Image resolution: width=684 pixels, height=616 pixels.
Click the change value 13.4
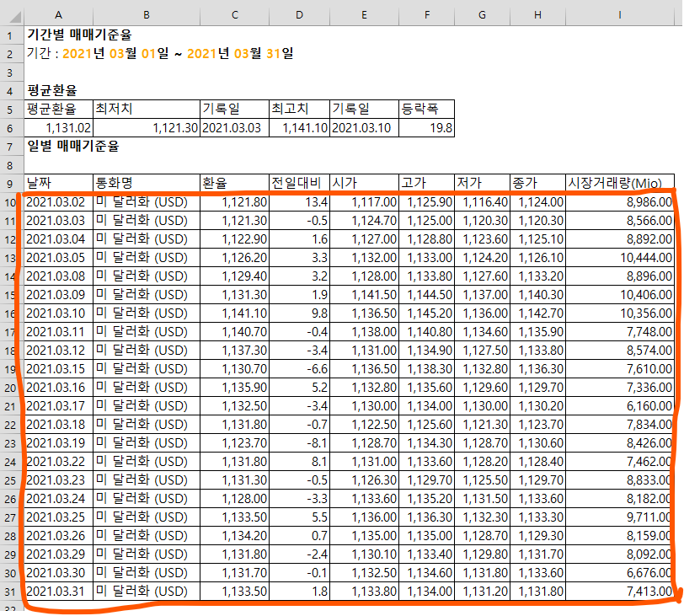tap(299, 202)
